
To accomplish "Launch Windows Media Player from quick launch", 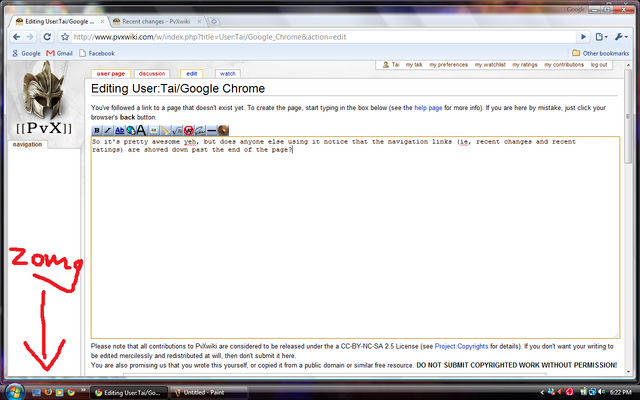I will 60,393.
